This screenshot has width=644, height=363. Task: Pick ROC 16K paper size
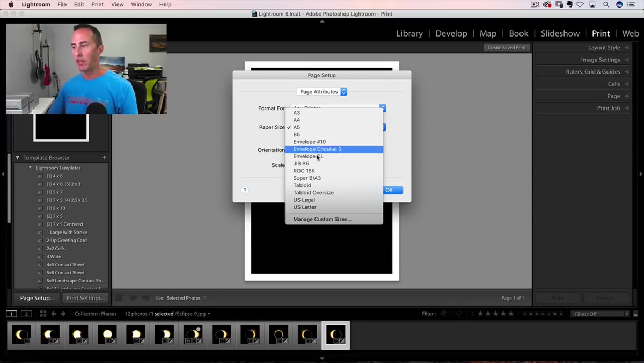(x=334, y=171)
